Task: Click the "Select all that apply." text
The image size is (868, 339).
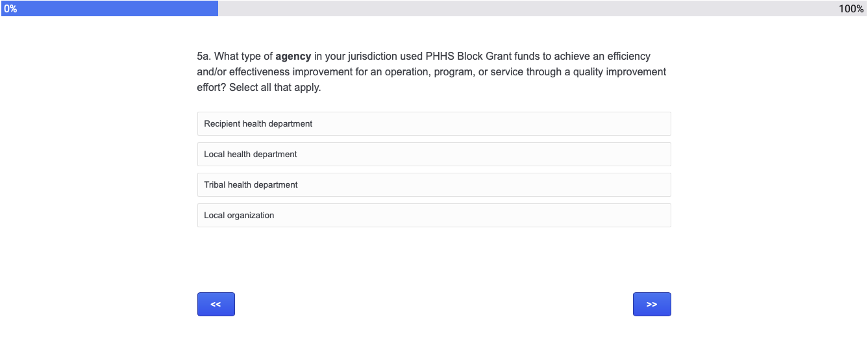Action: (x=275, y=88)
